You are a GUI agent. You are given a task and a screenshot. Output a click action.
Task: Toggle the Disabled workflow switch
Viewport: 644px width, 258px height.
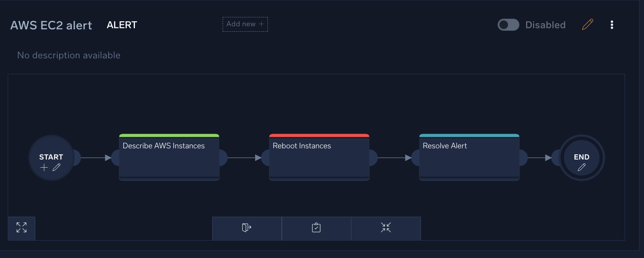(x=508, y=25)
